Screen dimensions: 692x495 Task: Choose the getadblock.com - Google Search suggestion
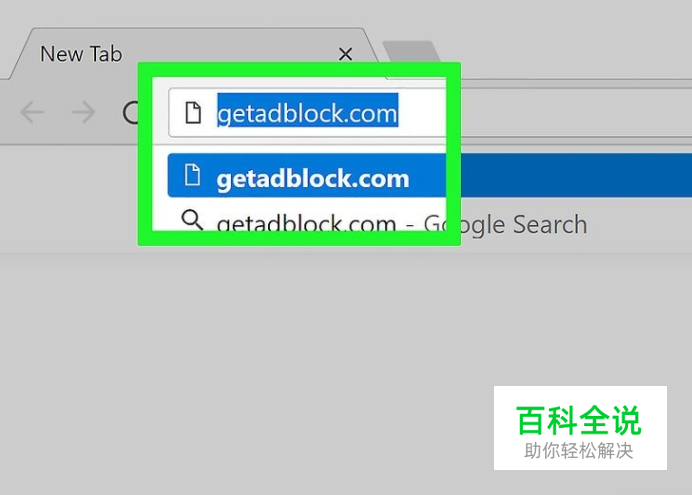(402, 224)
